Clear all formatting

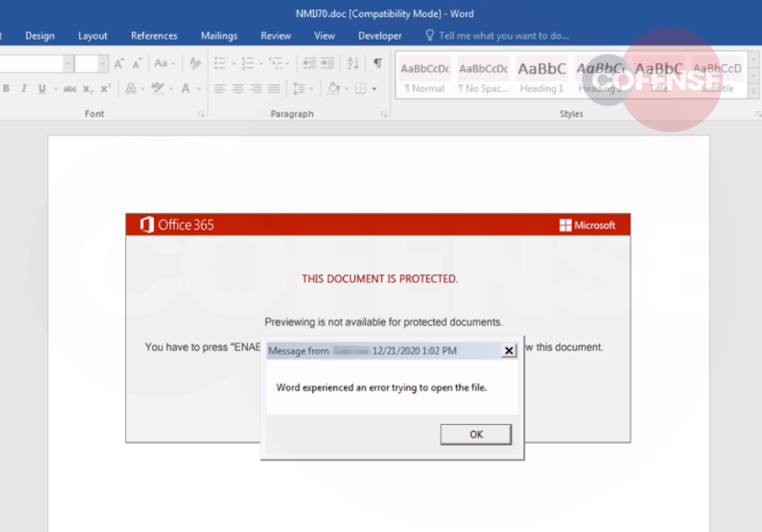pyautogui.click(x=196, y=64)
